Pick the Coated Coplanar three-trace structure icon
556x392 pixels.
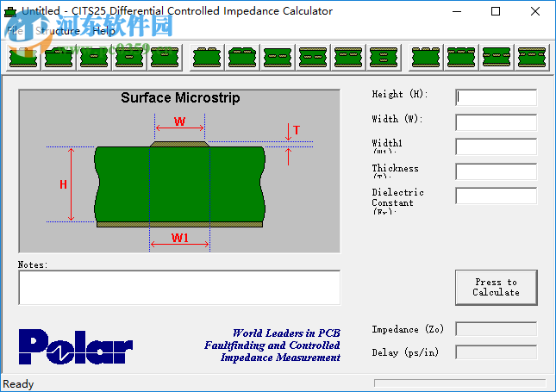click(461, 58)
